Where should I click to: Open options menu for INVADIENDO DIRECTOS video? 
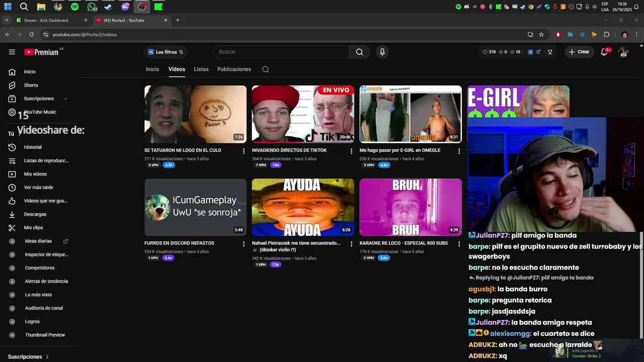[x=352, y=151]
